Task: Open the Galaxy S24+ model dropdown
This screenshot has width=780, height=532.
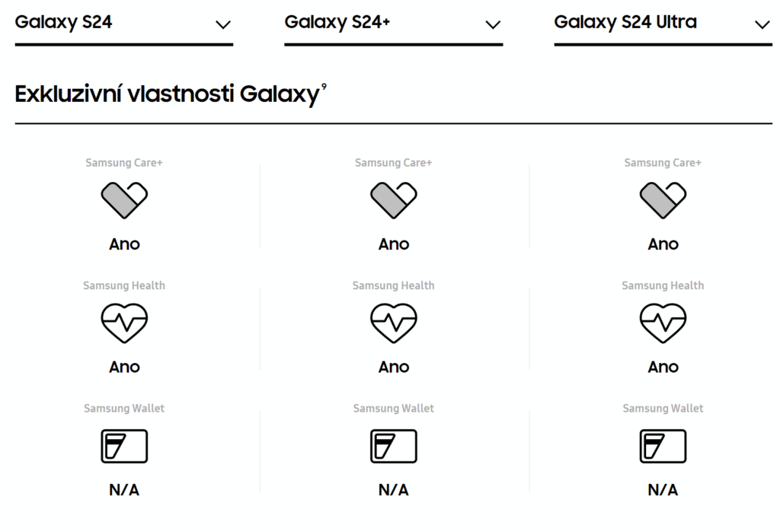Action: point(394,25)
